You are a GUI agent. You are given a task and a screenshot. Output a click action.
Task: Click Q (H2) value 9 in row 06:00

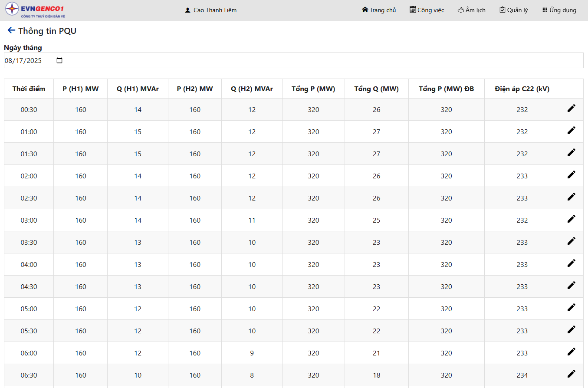pyautogui.click(x=252, y=353)
